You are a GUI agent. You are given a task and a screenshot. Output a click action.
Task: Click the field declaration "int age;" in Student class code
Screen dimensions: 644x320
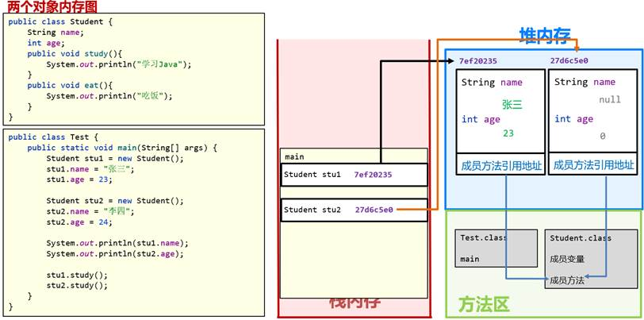tap(46, 43)
